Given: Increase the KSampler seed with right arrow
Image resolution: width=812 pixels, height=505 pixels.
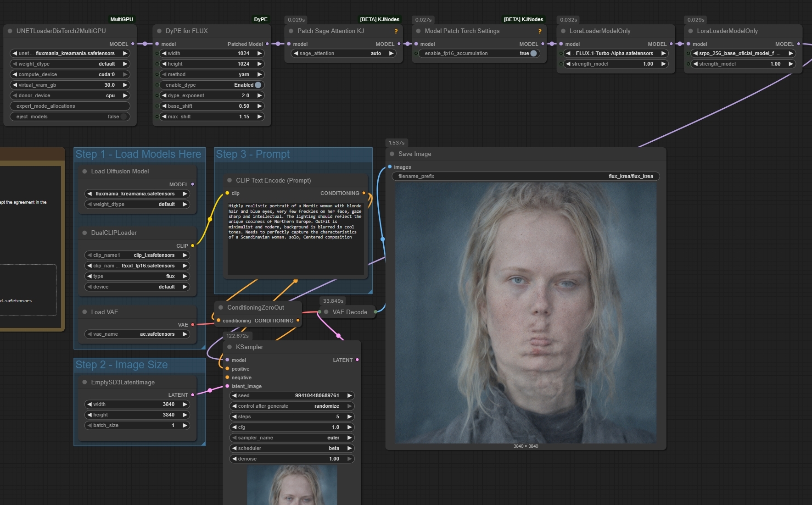Looking at the screenshot, I should (349, 396).
